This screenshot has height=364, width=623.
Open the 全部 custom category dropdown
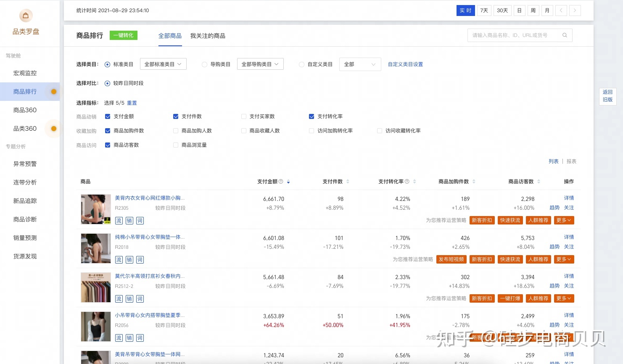(360, 64)
